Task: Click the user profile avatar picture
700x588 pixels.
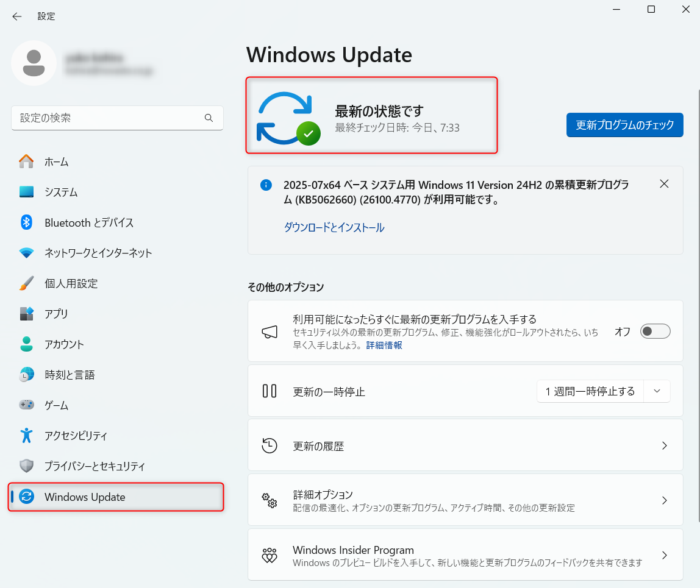Action: [34, 63]
